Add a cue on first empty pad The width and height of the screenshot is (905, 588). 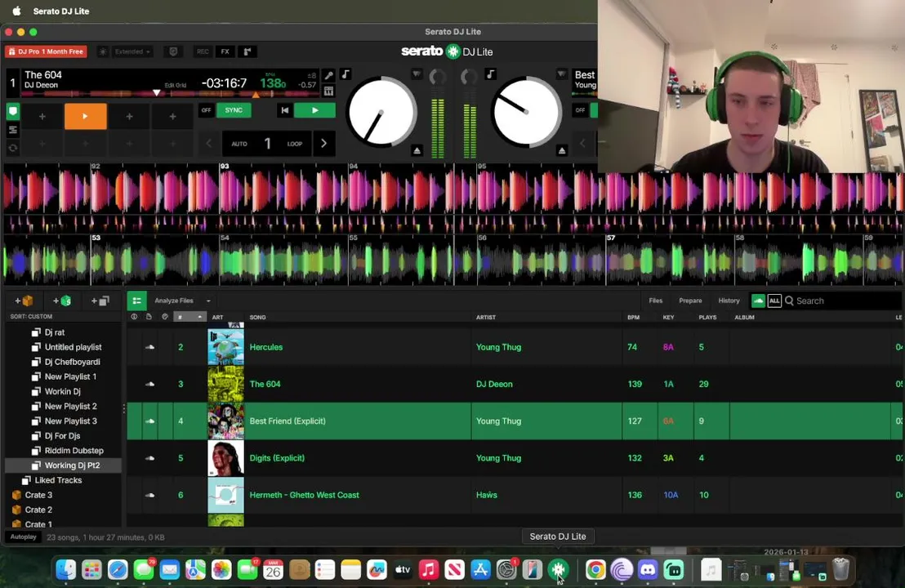pyautogui.click(x=42, y=116)
